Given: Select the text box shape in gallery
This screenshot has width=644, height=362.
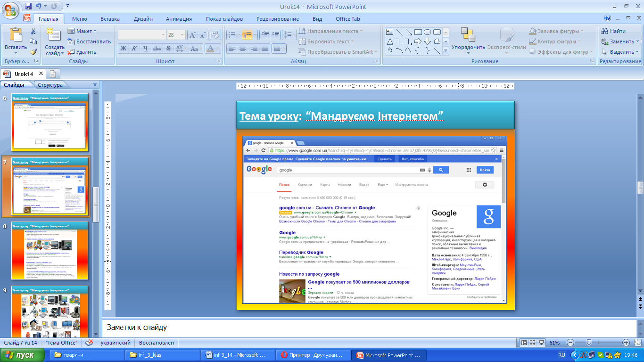Looking at the screenshot, I should click(390, 32).
